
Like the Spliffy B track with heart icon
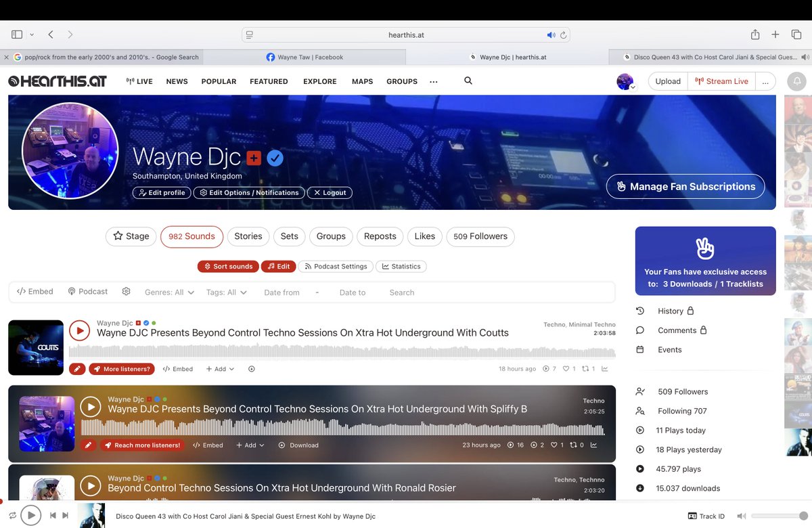coord(554,445)
